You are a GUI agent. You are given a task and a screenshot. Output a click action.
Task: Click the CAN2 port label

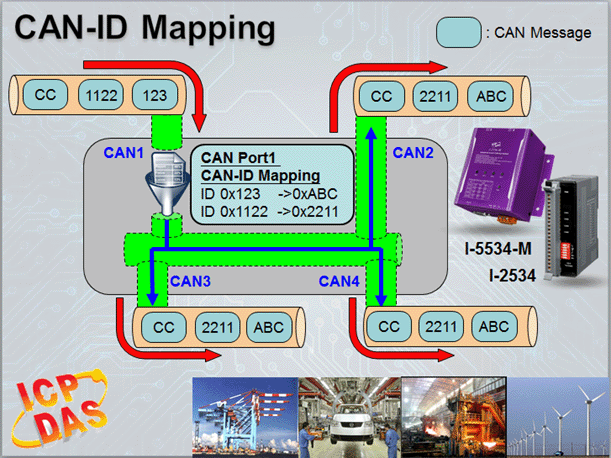[412, 153]
